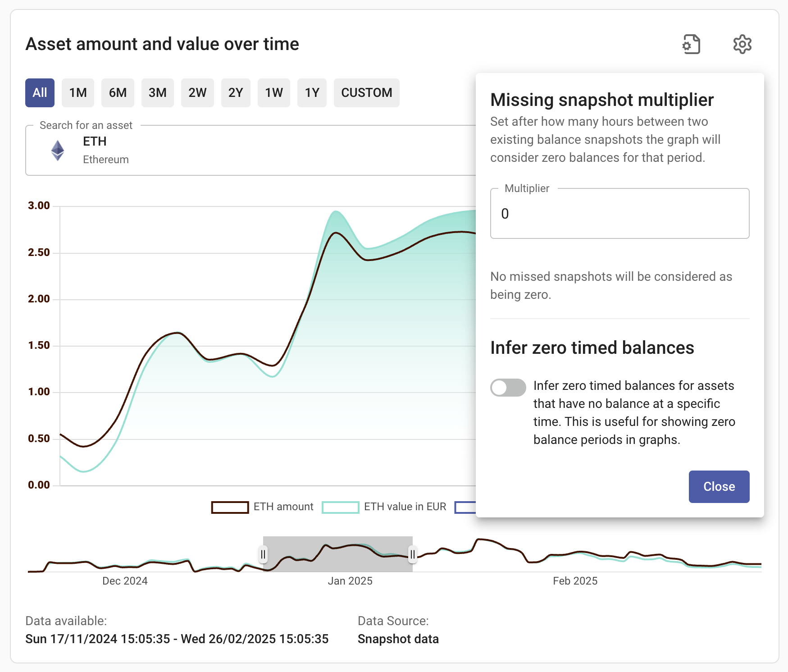Screen dimensions: 788x672
Task: Click the ETH value in EUR legend label
Action: [x=405, y=507]
